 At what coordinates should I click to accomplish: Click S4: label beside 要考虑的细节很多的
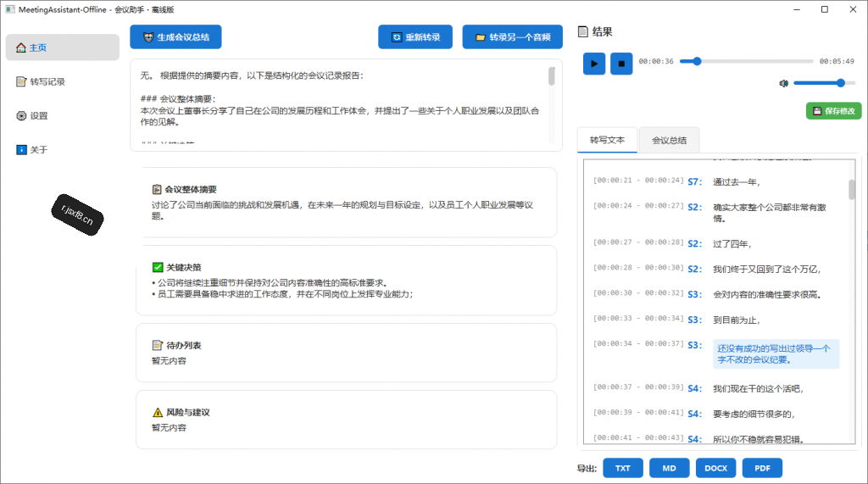click(x=695, y=414)
